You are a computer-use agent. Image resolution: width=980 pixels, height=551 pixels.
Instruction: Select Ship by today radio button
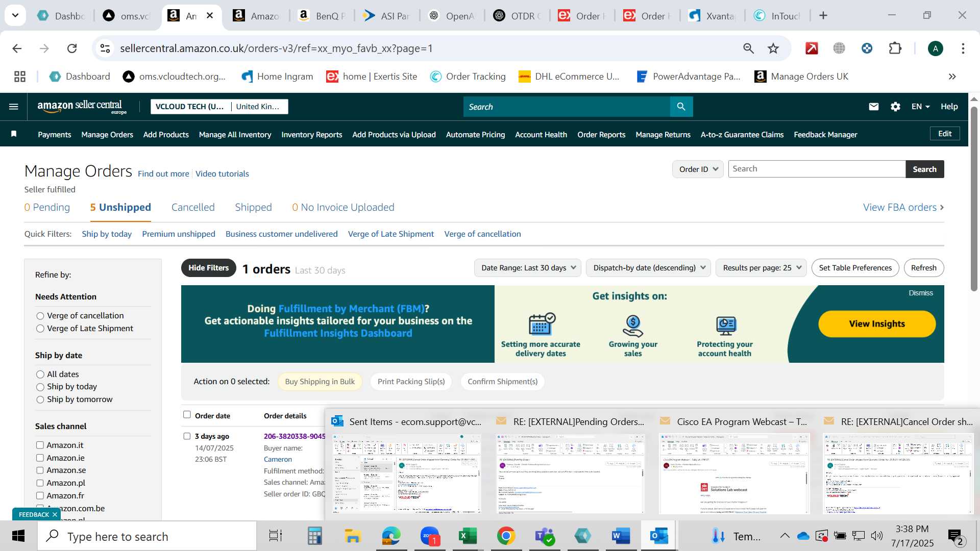[40, 387]
